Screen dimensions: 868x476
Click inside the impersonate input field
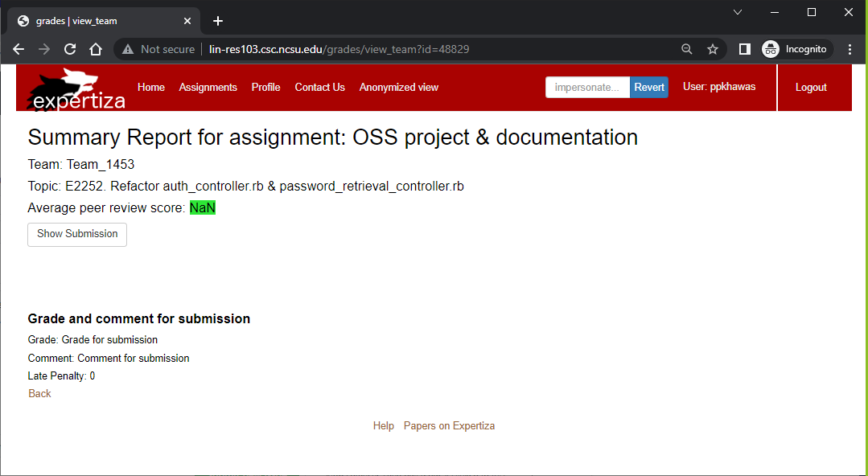[x=587, y=87]
